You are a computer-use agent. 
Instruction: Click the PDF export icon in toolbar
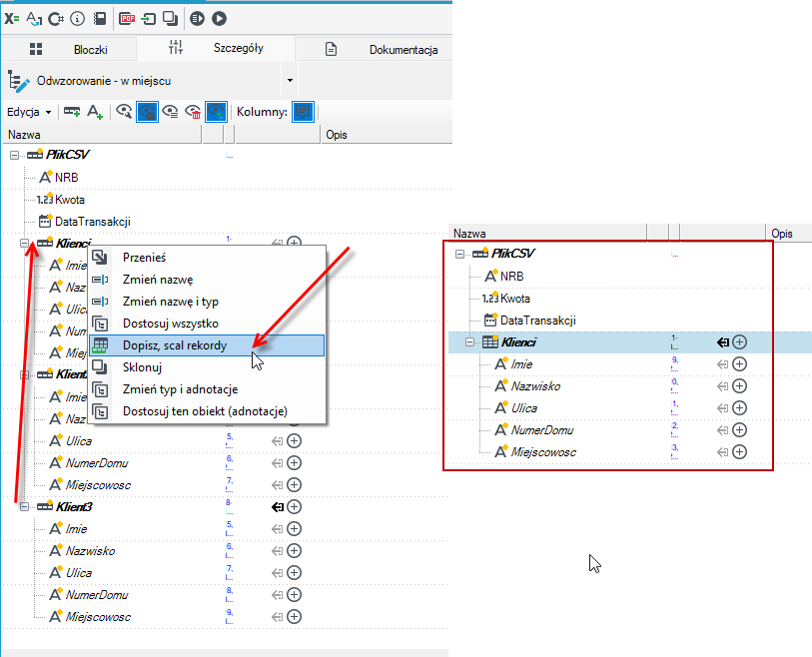coord(127,19)
